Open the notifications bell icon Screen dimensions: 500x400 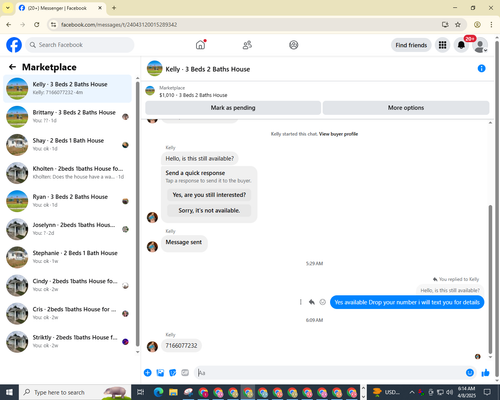461,45
